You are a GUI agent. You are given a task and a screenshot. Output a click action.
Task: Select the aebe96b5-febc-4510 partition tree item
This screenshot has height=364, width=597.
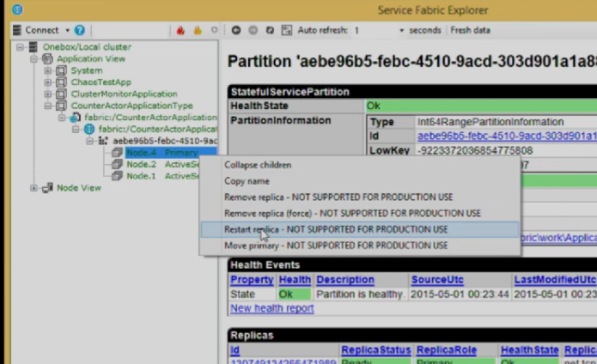pyautogui.click(x=165, y=141)
